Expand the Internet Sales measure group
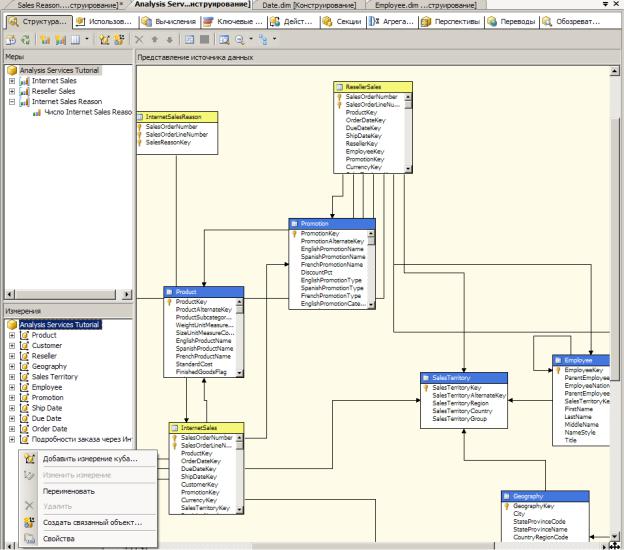The image size is (624, 550). click(12, 81)
